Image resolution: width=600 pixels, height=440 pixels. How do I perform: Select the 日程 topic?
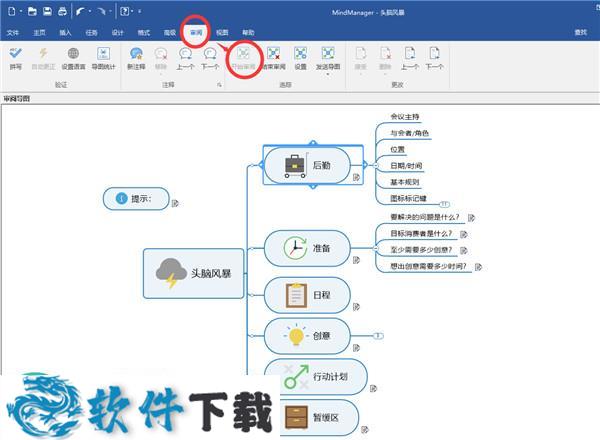[x=307, y=295]
